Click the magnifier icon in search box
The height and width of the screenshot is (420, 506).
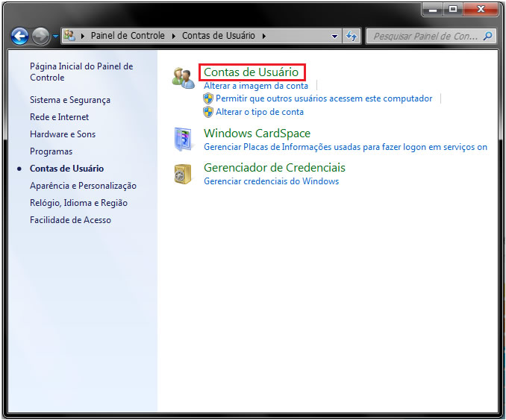pos(487,36)
